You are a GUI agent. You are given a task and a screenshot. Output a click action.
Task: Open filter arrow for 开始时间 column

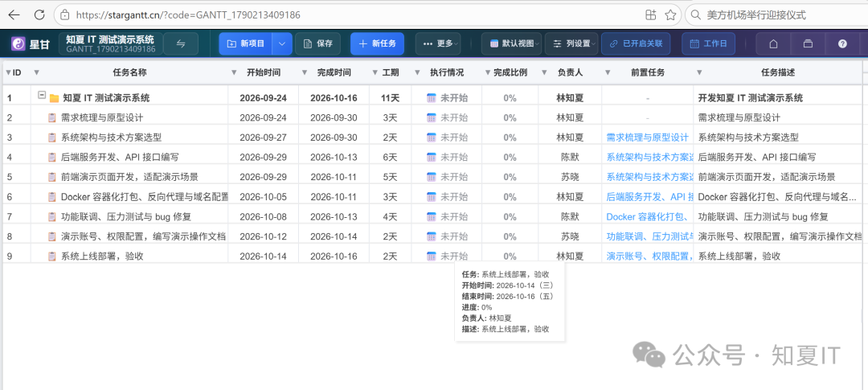pyautogui.click(x=234, y=72)
